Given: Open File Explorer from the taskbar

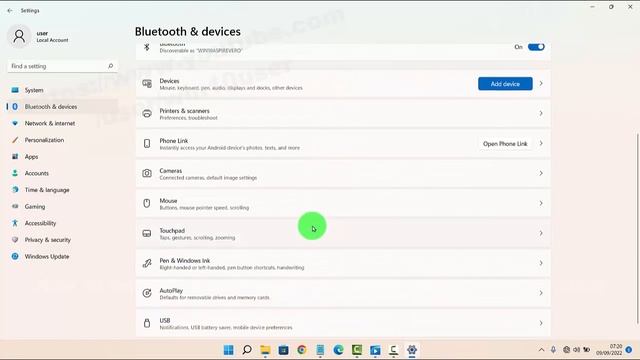Looking at the screenshot, I should 265,350.
